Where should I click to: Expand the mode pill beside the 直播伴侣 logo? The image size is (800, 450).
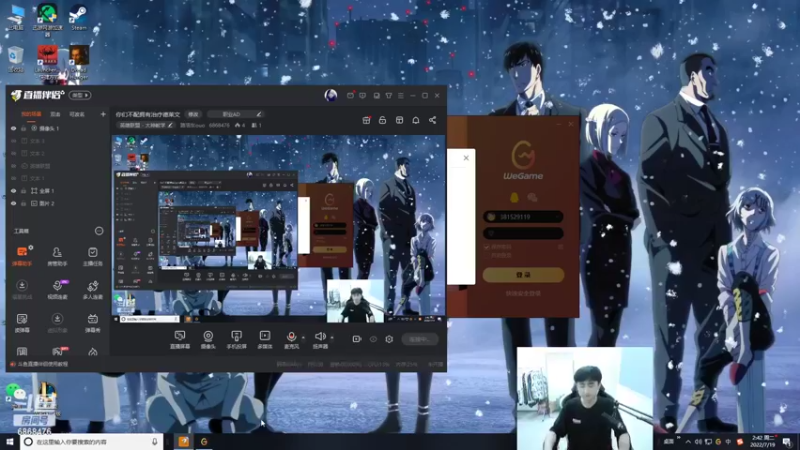[x=81, y=95]
